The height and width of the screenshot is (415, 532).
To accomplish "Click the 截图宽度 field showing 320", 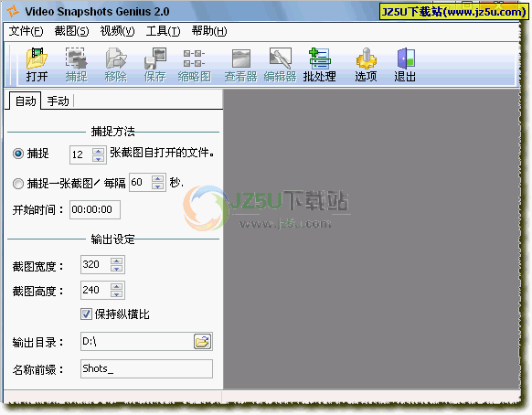I will click(95, 264).
